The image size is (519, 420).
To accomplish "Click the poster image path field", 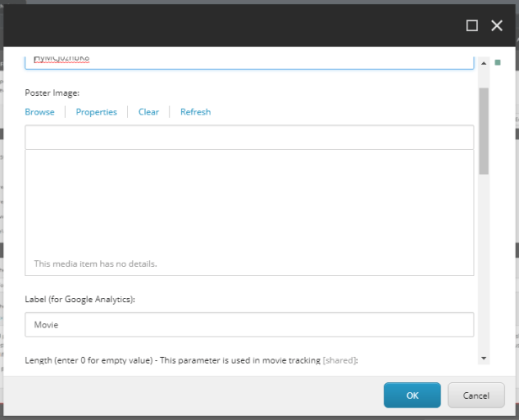I will pyautogui.click(x=249, y=137).
